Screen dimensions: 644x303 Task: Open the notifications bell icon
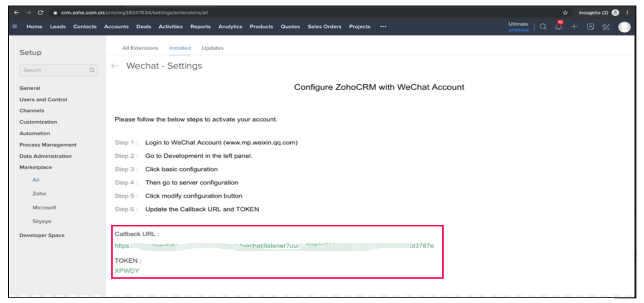[558, 27]
